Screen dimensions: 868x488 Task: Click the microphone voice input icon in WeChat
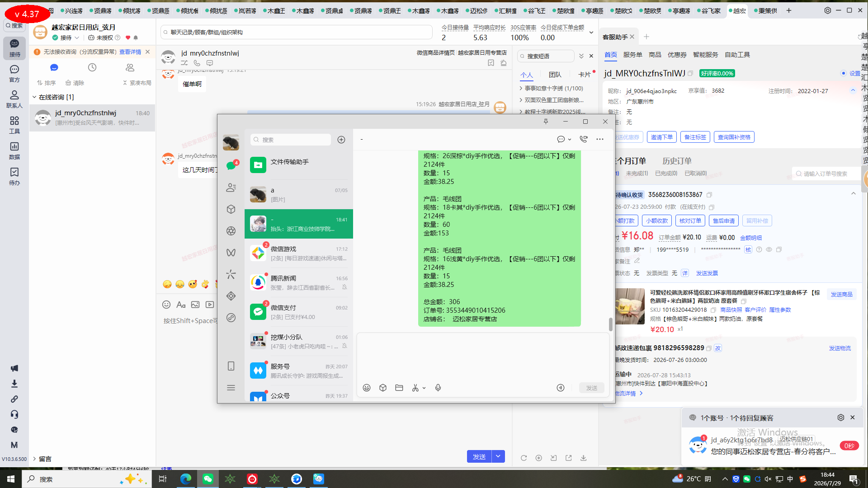[x=438, y=388]
